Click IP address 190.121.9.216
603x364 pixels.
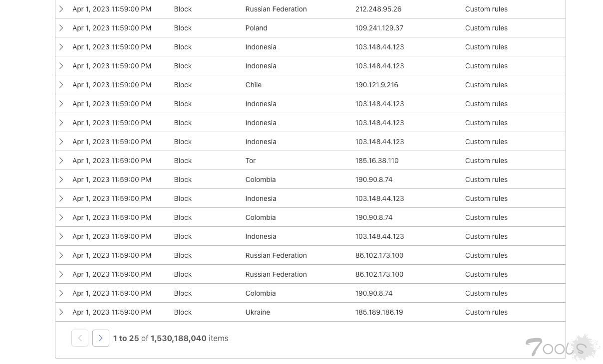pos(376,85)
